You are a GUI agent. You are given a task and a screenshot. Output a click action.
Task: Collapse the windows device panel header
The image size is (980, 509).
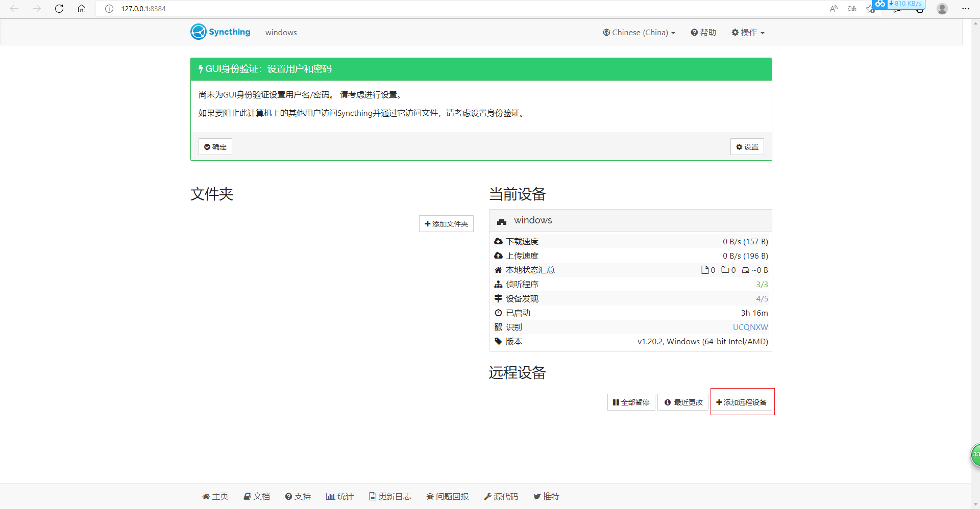tap(630, 220)
